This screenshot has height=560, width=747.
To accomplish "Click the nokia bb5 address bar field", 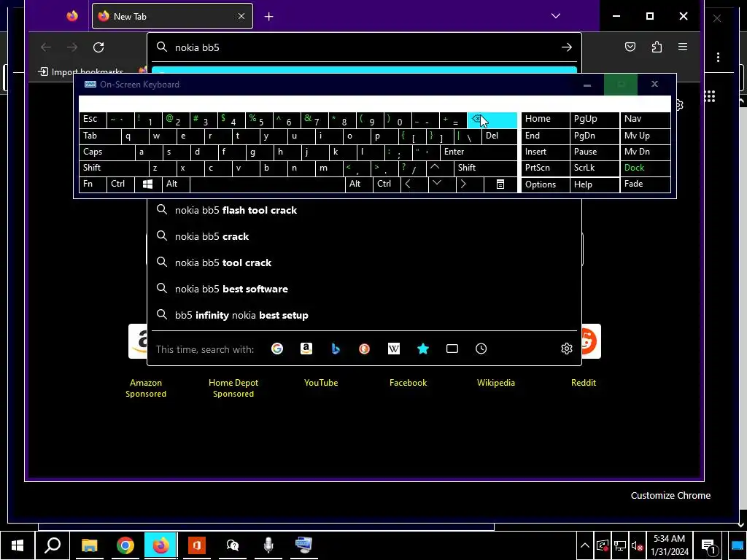I will (x=365, y=47).
